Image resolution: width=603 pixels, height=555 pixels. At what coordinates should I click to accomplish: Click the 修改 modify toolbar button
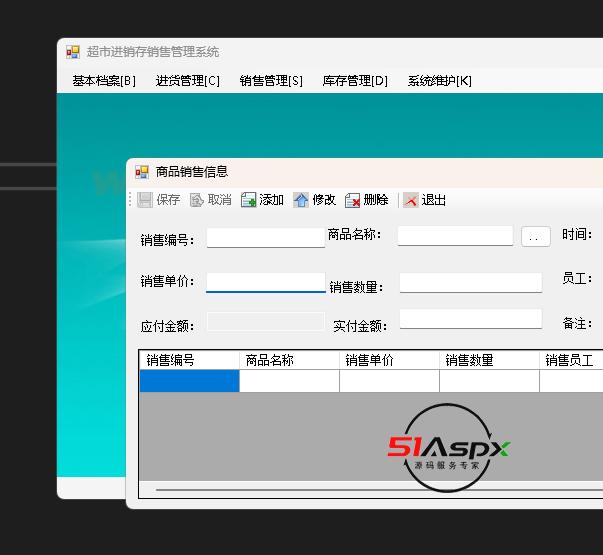pyautogui.click(x=314, y=200)
